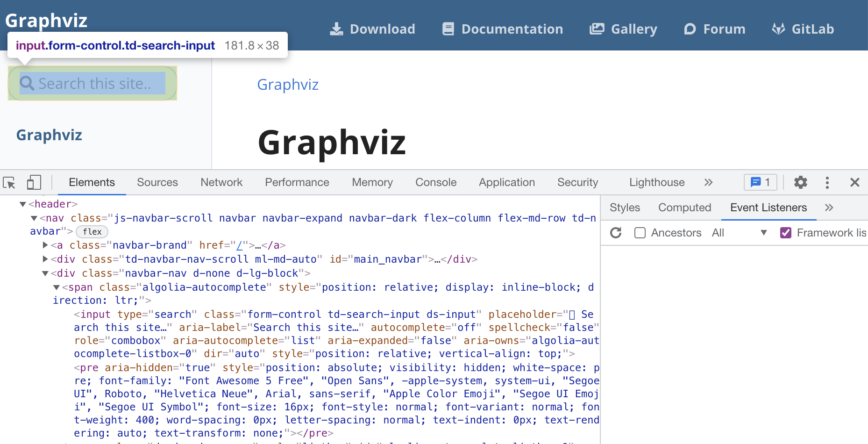Viewport: 868px width, 444px height.
Task: Click the GitLab fox icon
Action: [x=778, y=29]
